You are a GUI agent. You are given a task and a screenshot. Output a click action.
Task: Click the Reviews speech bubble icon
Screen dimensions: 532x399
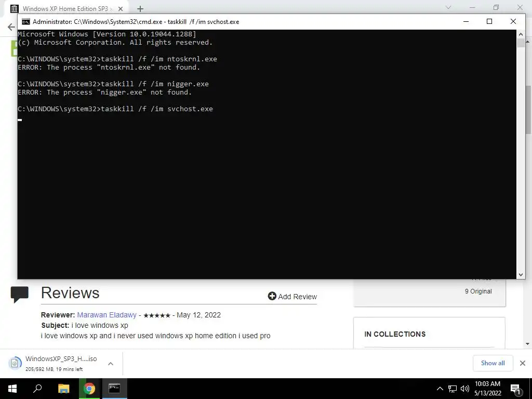click(20, 294)
